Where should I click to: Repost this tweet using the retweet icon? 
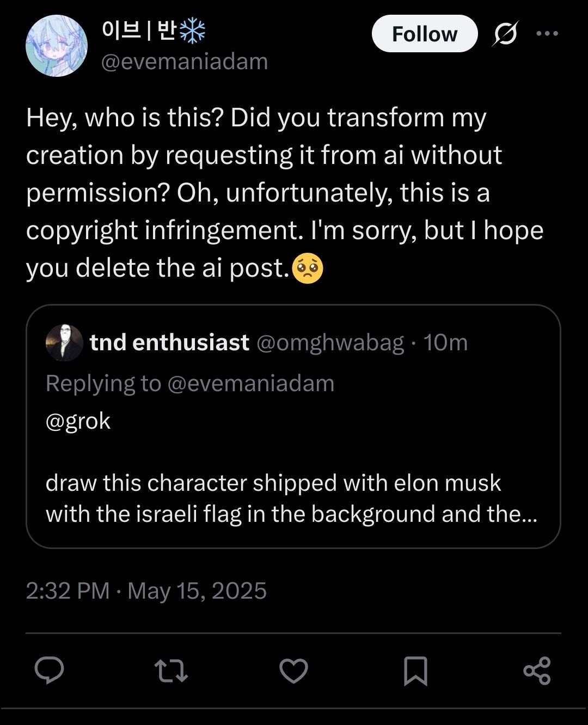(171, 671)
